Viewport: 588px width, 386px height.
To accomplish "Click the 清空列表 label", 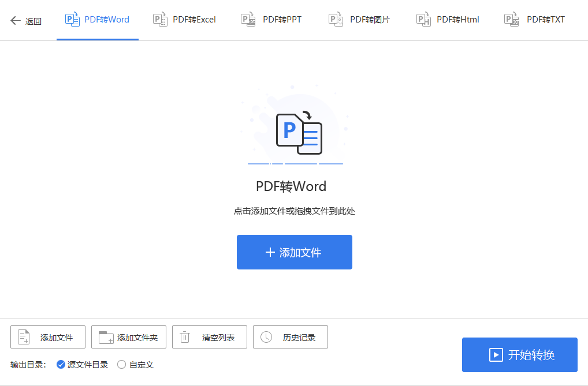I will point(218,338).
